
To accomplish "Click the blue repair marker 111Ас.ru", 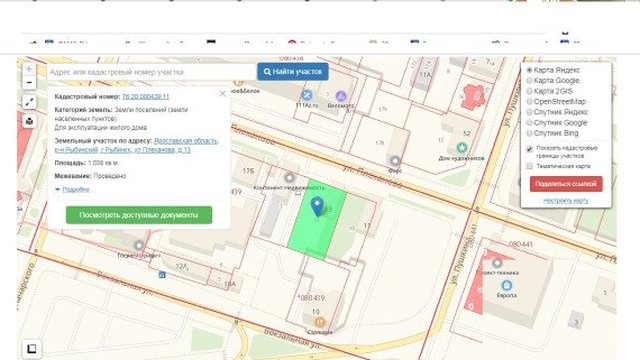I will tap(307, 95).
